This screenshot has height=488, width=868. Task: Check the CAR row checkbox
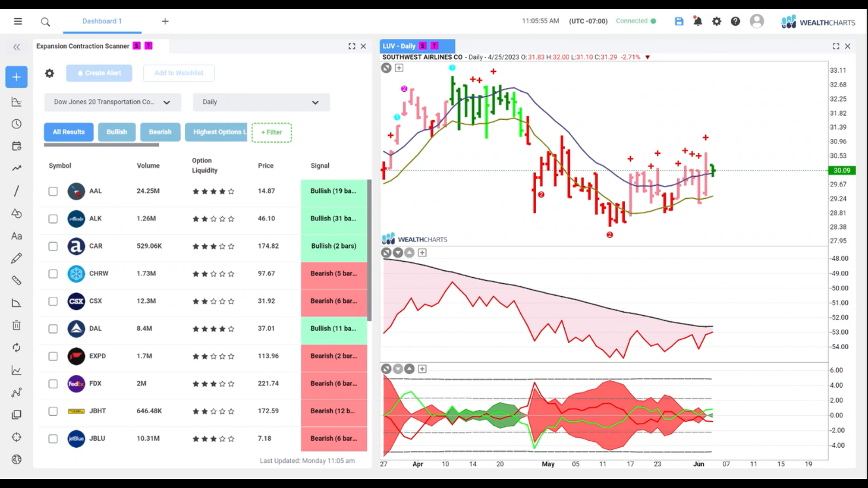pos(53,246)
